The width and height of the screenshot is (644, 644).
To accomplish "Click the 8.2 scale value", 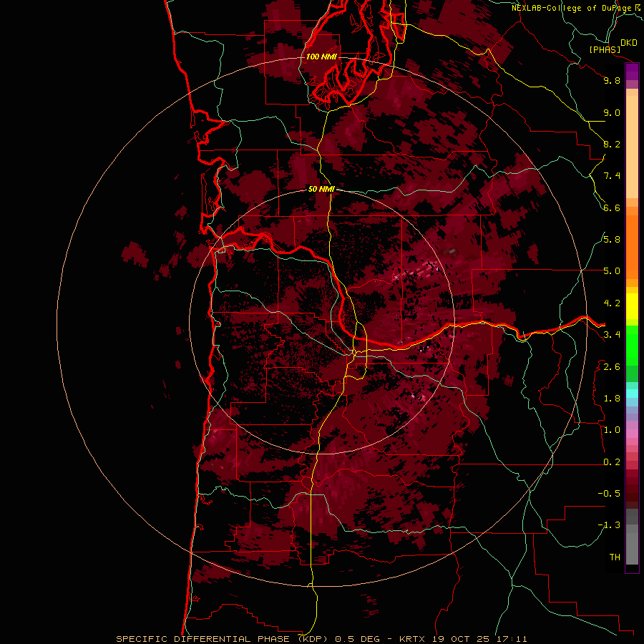I will click(612, 144).
